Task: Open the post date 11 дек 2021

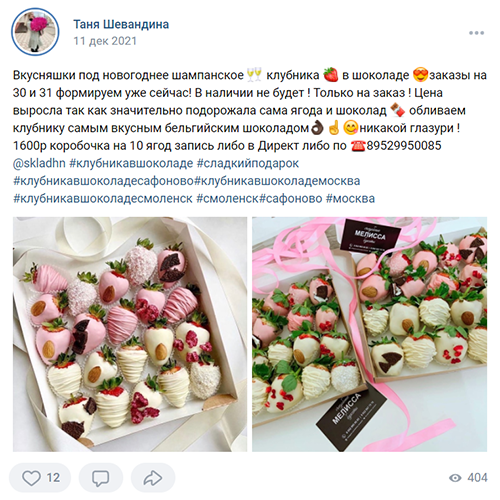Action: coord(105,41)
